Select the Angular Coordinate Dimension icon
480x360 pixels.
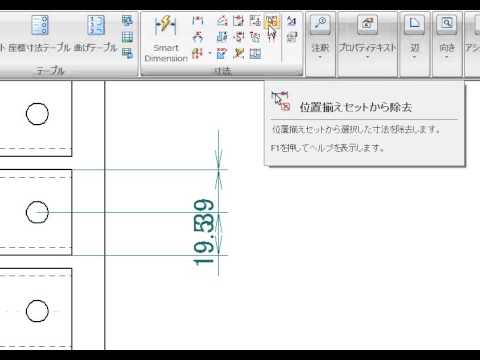[x=222, y=21]
